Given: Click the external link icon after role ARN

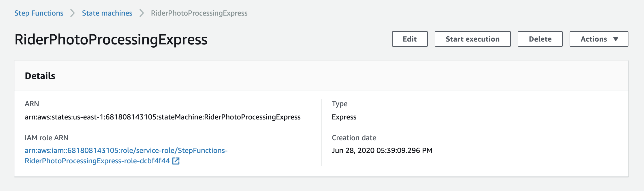Looking at the screenshot, I should click(176, 161).
